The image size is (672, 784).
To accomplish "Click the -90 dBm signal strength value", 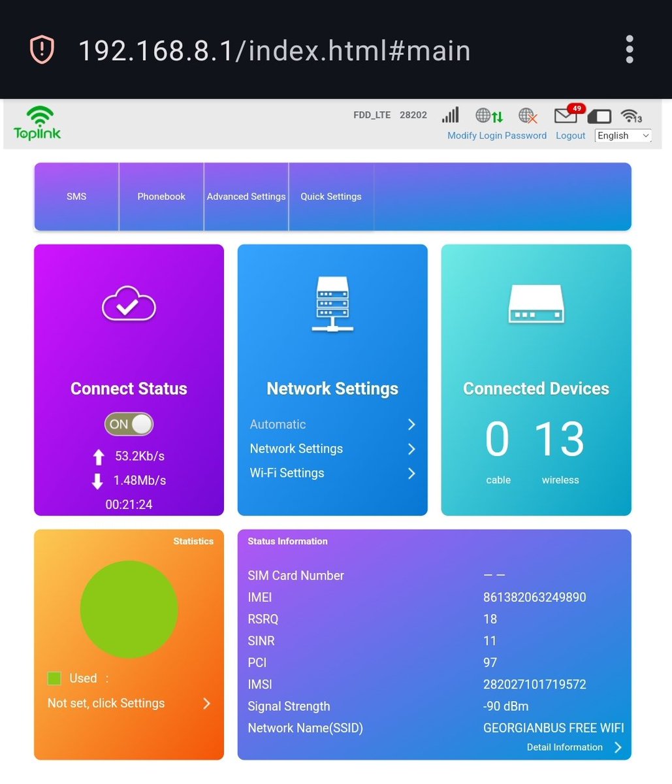I will (506, 706).
